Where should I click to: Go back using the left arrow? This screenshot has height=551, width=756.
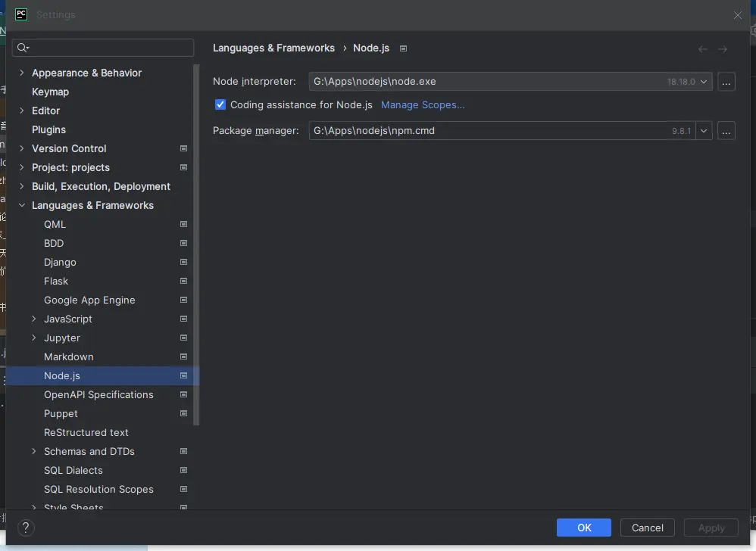703,48
